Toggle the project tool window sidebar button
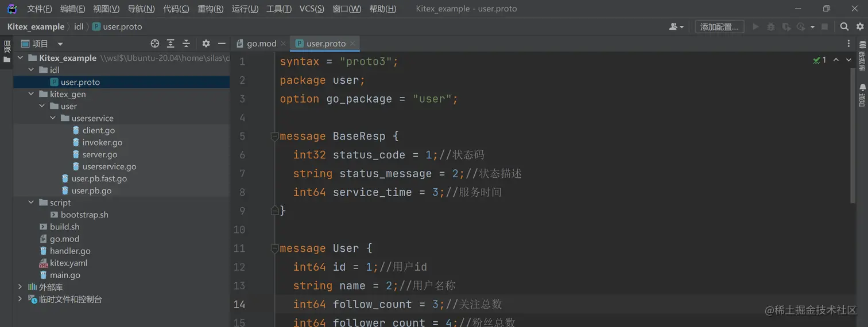The image size is (868, 327). 7,51
